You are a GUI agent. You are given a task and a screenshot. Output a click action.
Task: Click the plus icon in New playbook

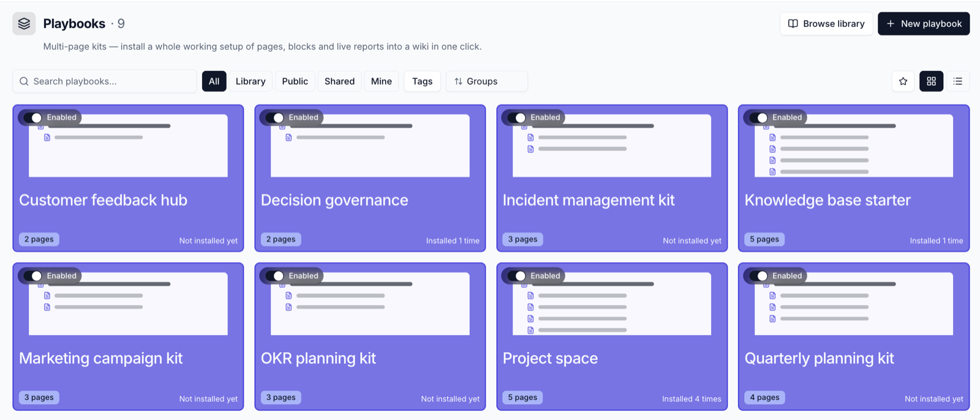(891, 24)
